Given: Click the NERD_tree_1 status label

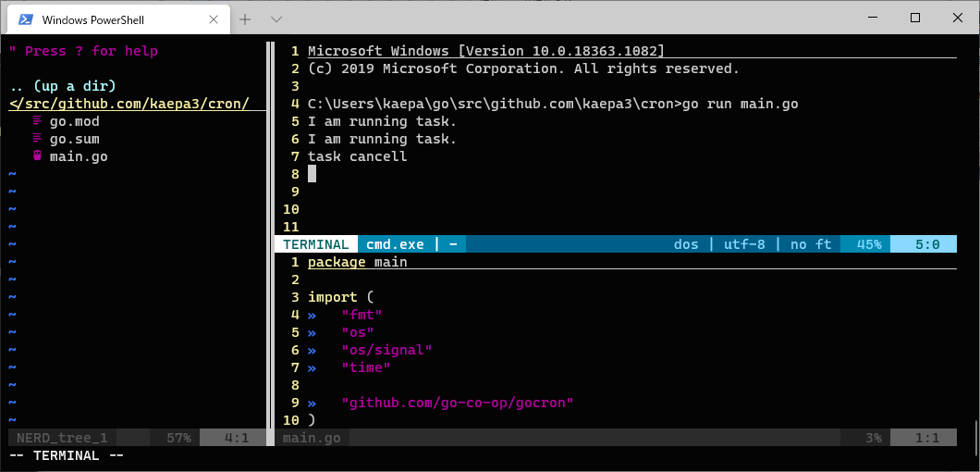Looking at the screenshot, I should click(62, 438).
